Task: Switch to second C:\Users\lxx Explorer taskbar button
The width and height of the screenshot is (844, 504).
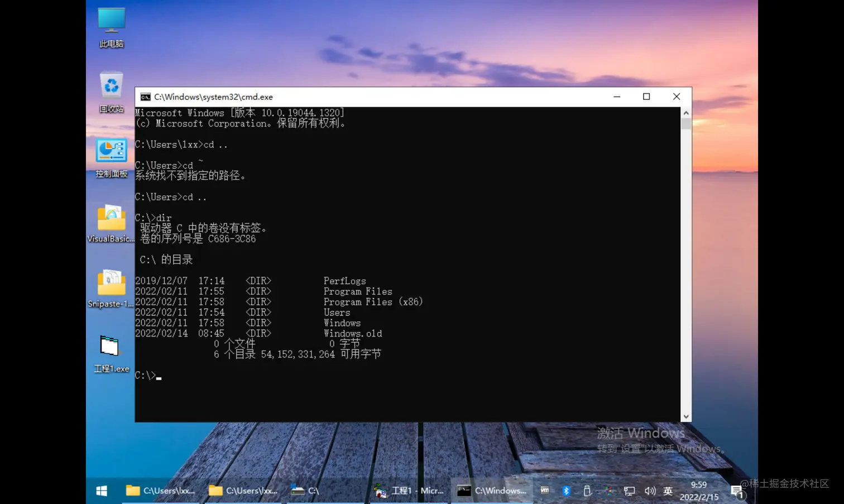Action: click(x=243, y=491)
